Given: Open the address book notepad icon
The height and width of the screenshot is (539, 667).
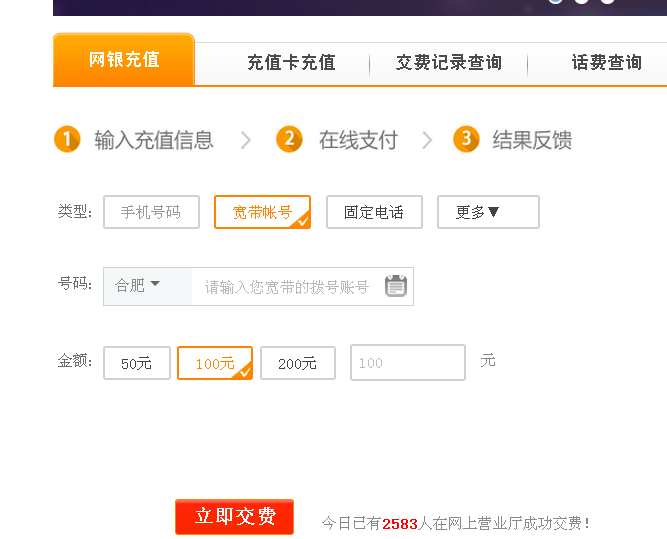Looking at the screenshot, I should (x=396, y=285).
